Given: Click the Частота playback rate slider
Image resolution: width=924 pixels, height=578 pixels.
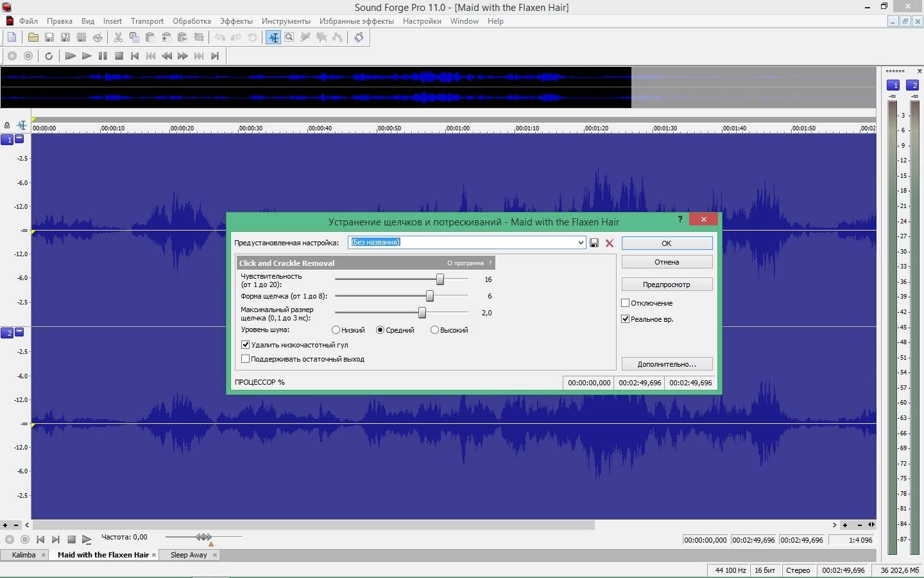Looking at the screenshot, I should coord(204,537).
